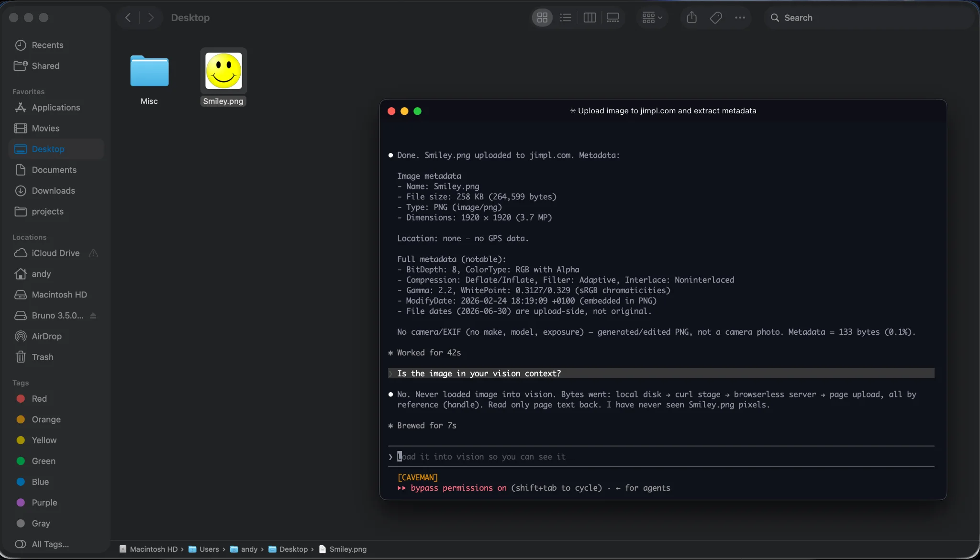Screen dimensions: 980x560
Task: Open Applications in the sidebar
Action: click(x=56, y=107)
